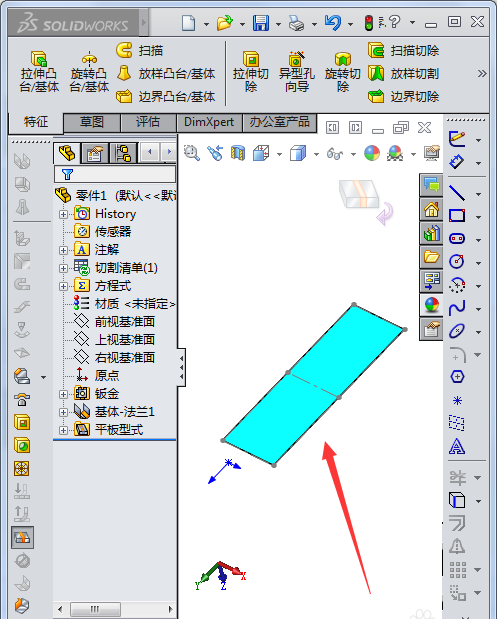The image size is (497, 619).
Task: Toggle the Flatten sheet metal button
Action: coord(22,537)
